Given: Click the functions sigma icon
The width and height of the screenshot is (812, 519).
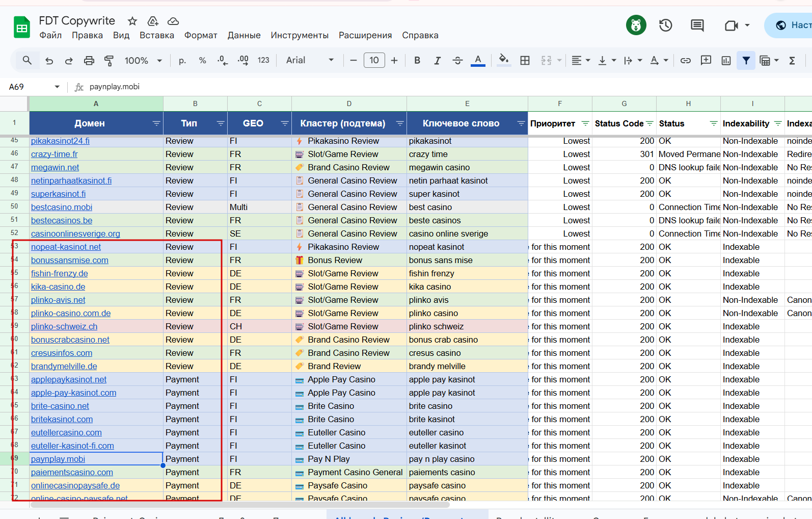Looking at the screenshot, I should 792,61.
